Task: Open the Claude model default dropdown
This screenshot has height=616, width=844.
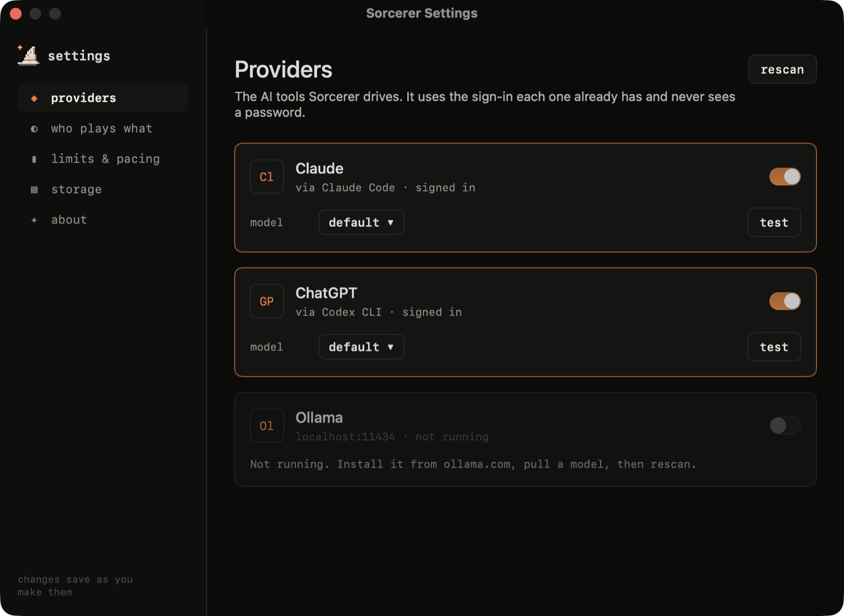Action: (361, 223)
